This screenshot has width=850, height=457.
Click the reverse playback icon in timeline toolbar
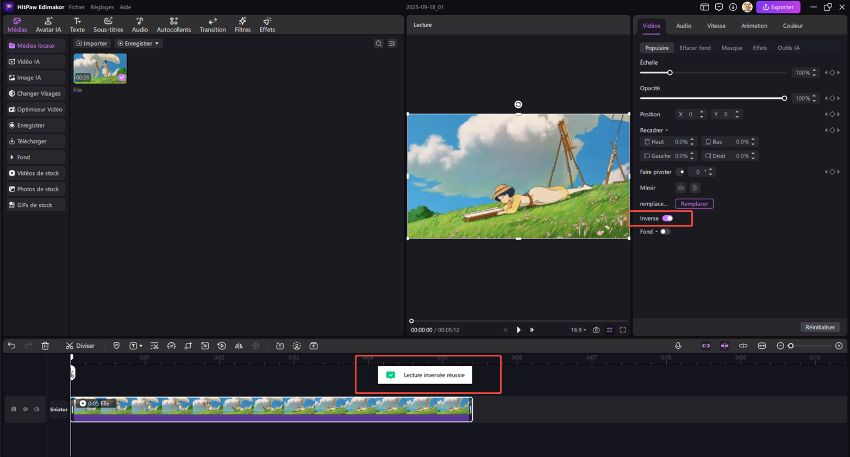[222, 346]
